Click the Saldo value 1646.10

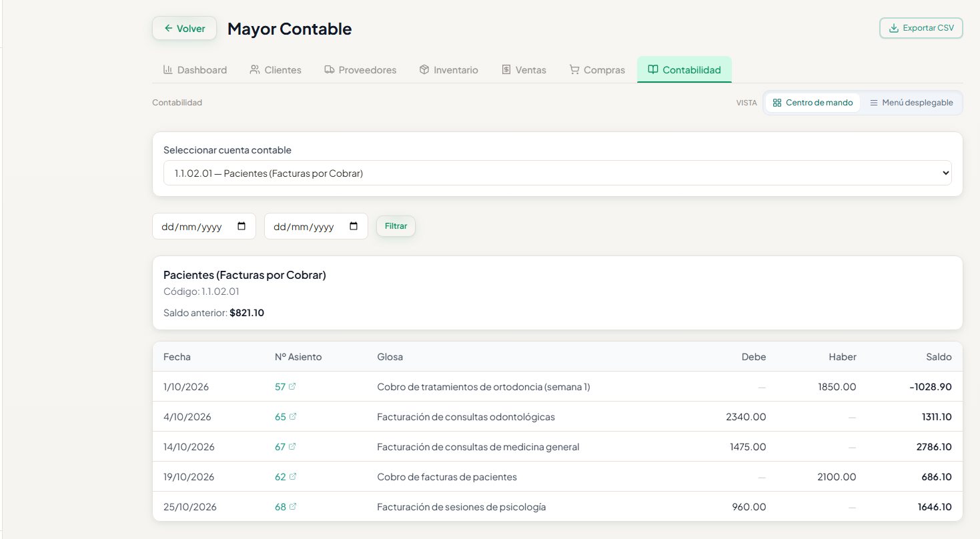pyautogui.click(x=935, y=506)
